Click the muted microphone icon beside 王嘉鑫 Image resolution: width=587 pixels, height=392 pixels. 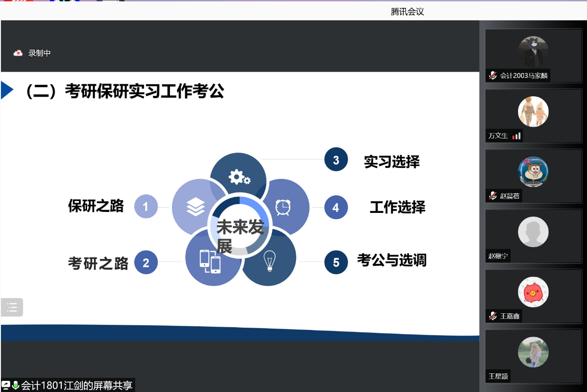click(x=493, y=316)
